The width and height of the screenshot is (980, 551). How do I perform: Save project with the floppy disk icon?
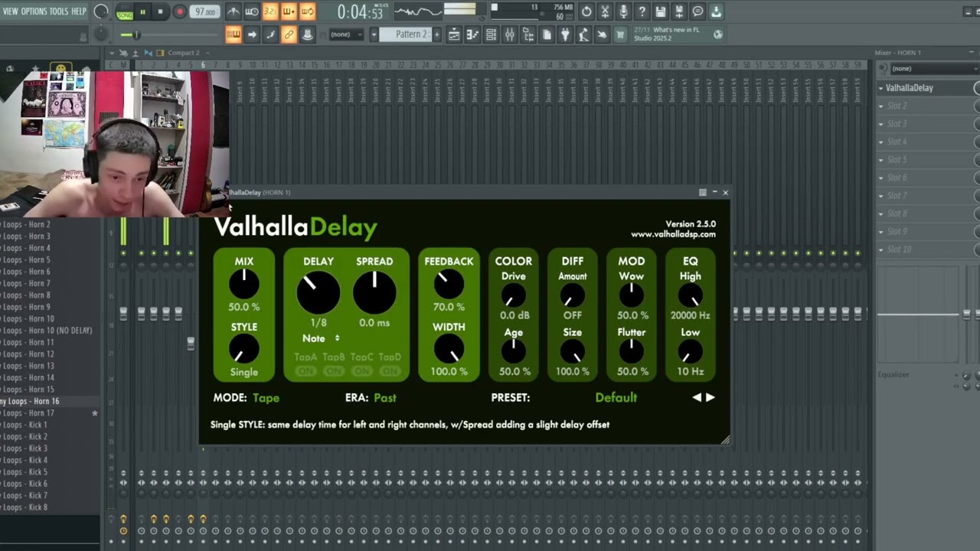point(661,11)
